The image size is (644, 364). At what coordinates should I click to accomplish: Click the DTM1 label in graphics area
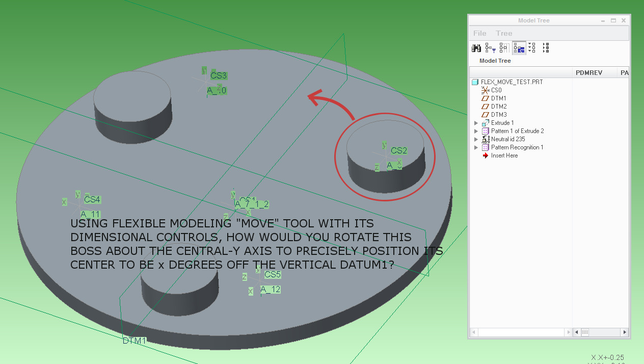click(x=135, y=341)
